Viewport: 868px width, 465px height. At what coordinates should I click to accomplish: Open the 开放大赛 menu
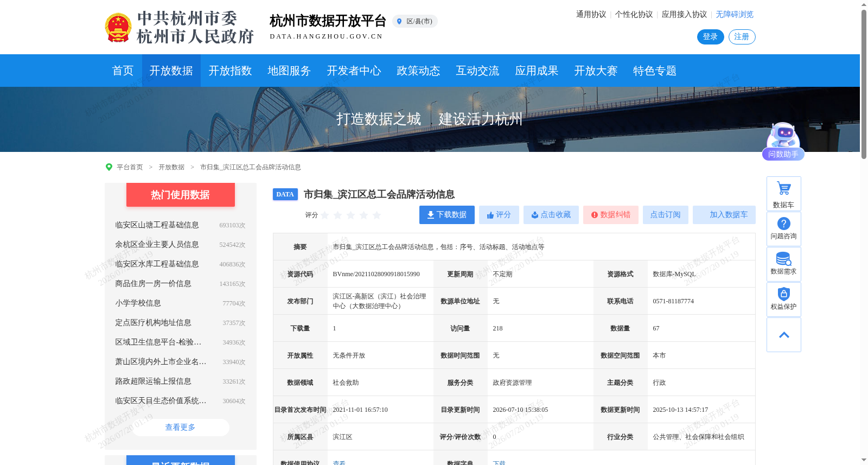coord(596,71)
